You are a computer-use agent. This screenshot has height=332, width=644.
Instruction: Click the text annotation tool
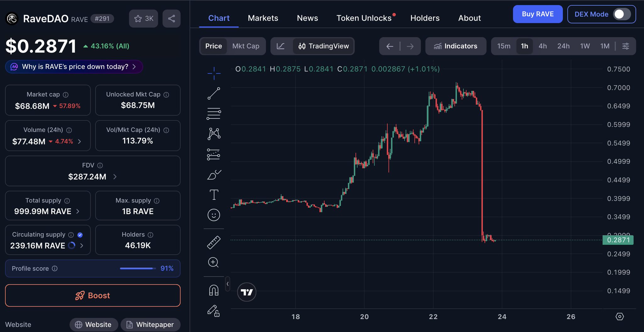click(214, 195)
